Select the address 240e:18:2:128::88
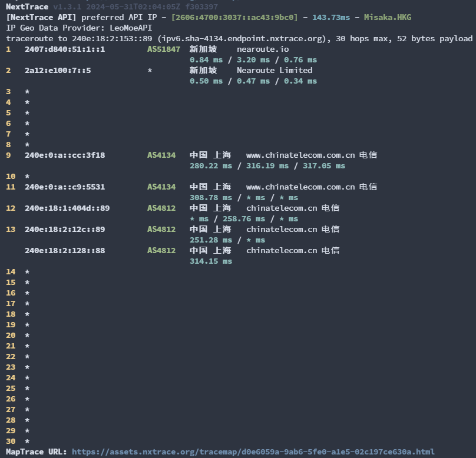Image resolution: width=476 pixels, height=458 pixels. pyautogui.click(x=65, y=251)
